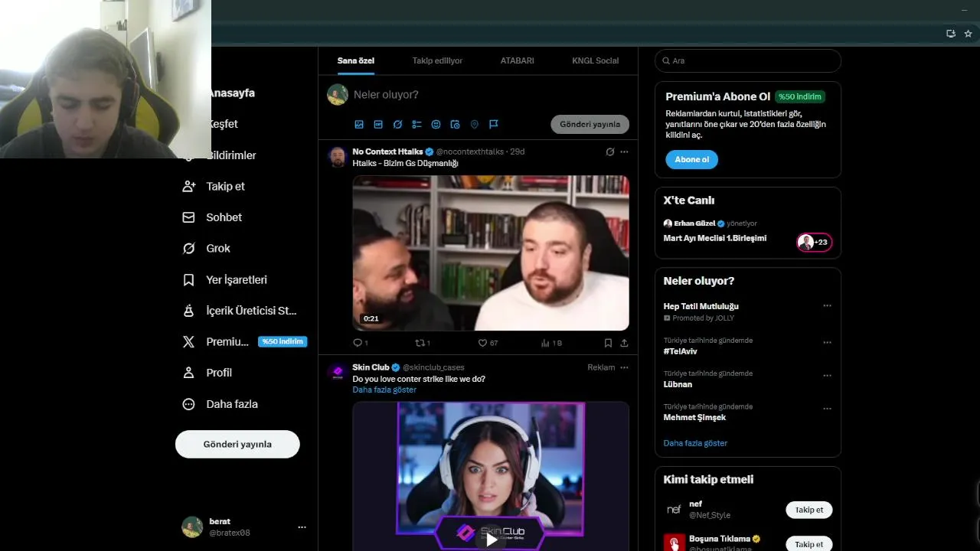The height and width of the screenshot is (551, 980).
Task: Schedule the post with calendar icon
Action: point(455,124)
